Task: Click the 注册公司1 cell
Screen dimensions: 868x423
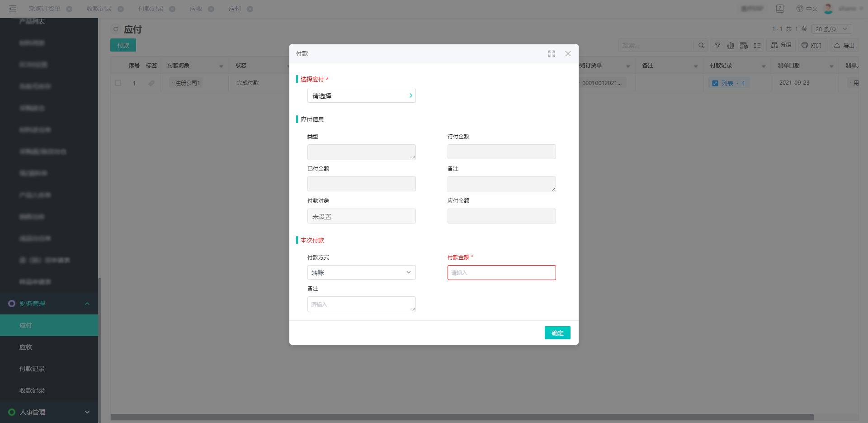Action: pyautogui.click(x=187, y=83)
